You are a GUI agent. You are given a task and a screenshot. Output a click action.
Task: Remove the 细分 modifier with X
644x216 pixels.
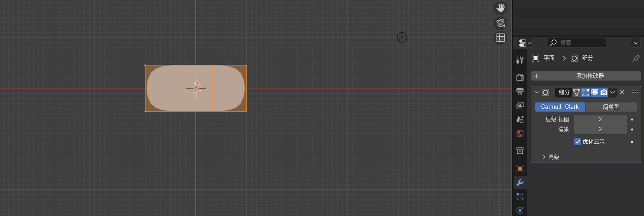(622, 92)
